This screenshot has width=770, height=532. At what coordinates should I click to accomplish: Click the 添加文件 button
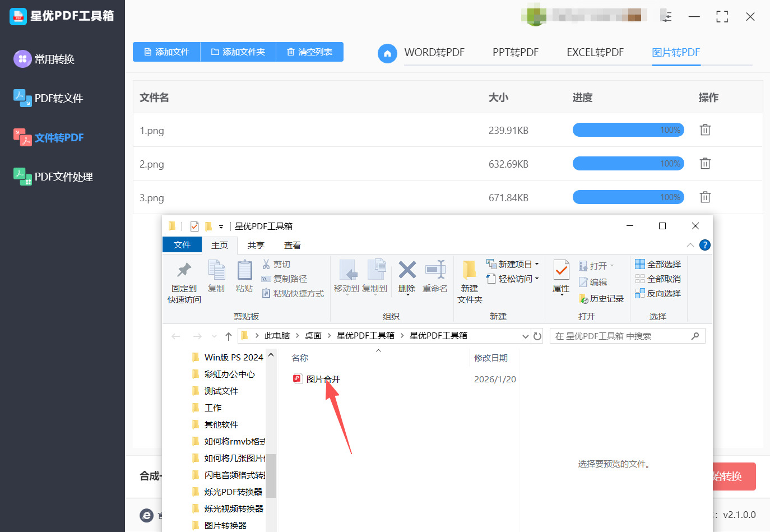[x=166, y=52]
